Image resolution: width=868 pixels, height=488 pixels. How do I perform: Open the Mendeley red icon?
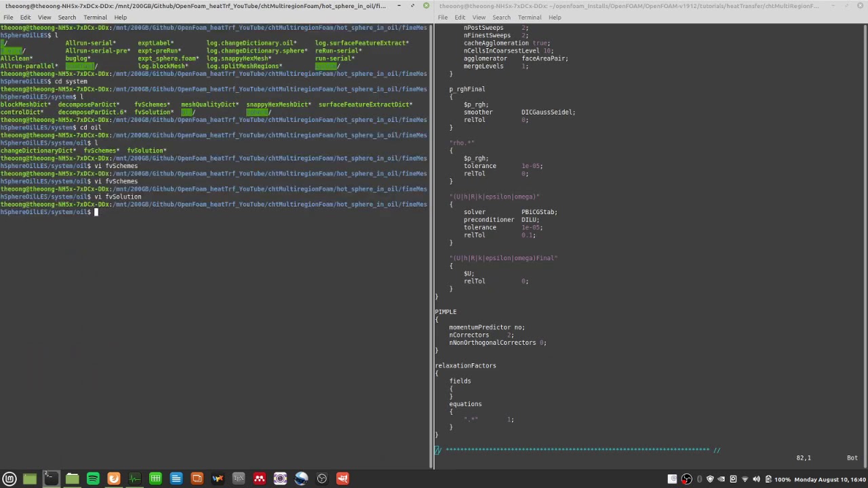(259, 479)
